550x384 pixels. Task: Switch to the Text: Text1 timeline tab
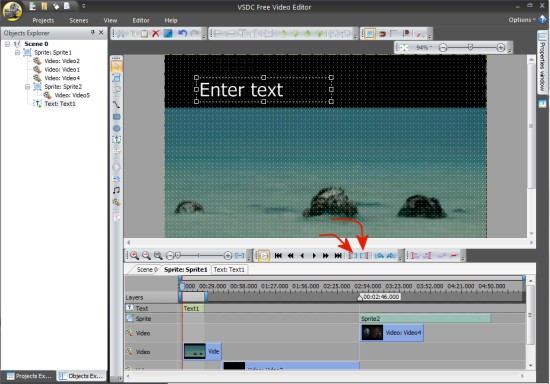click(x=229, y=269)
